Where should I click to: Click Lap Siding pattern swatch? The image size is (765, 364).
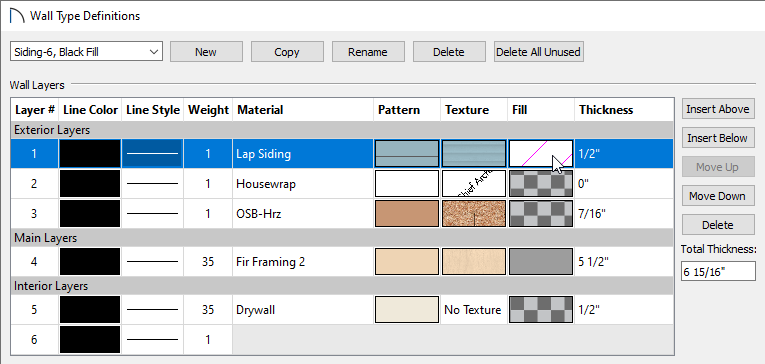point(407,154)
